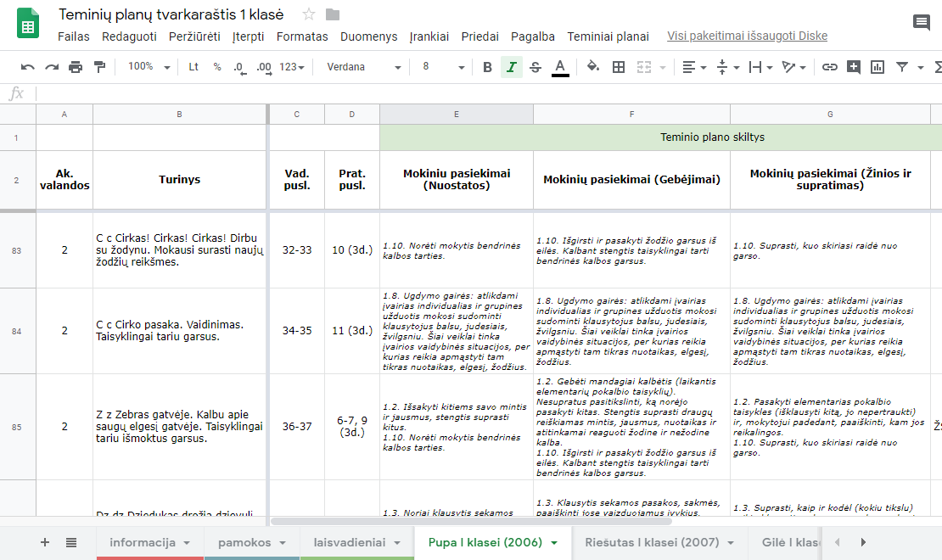The image size is (942, 560).
Task: Open the Pagalba menu
Action: 533,36
